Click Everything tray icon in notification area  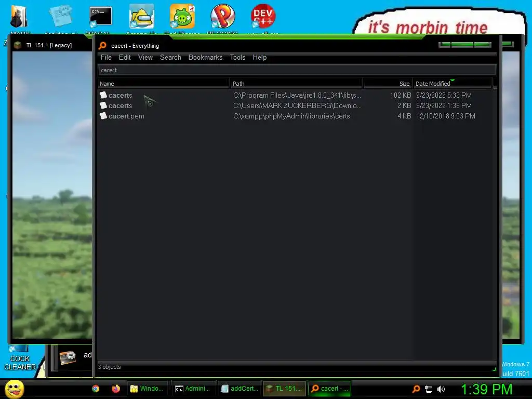pyautogui.click(x=416, y=389)
